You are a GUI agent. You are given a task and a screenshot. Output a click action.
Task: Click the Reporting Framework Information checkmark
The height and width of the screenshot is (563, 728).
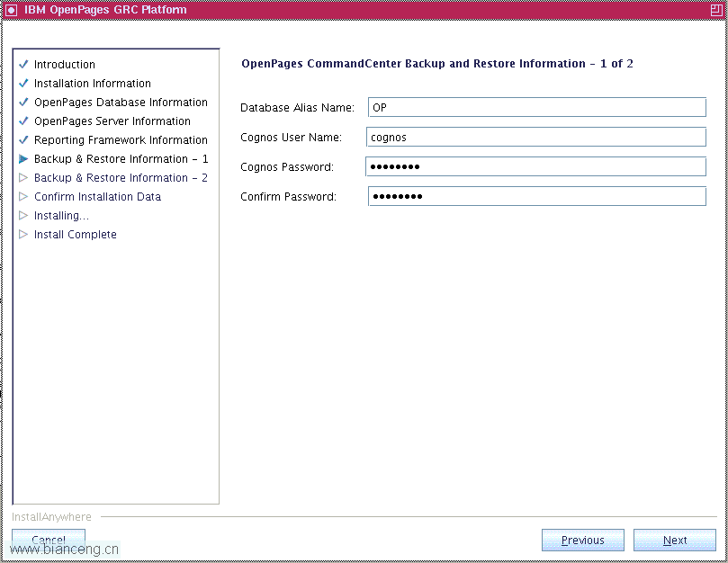23,139
